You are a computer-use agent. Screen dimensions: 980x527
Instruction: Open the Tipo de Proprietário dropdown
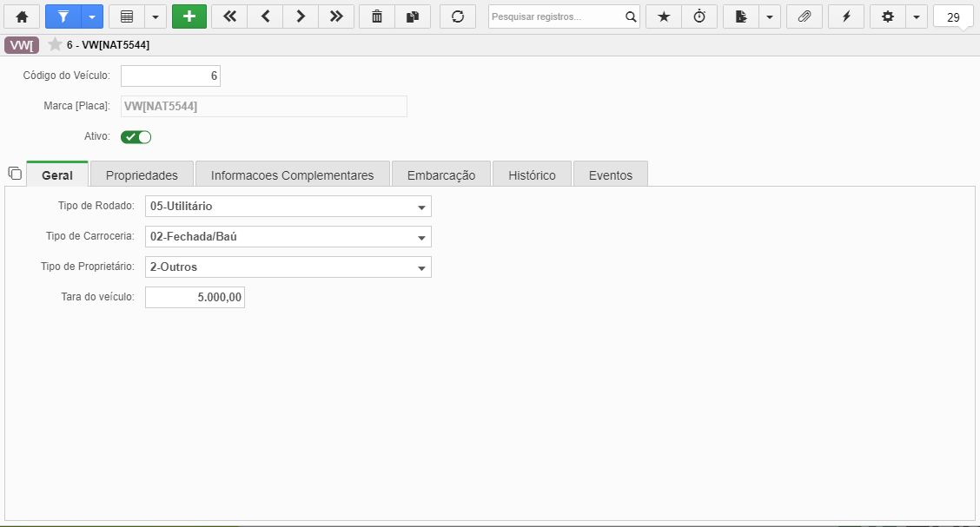click(x=288, y=267)
